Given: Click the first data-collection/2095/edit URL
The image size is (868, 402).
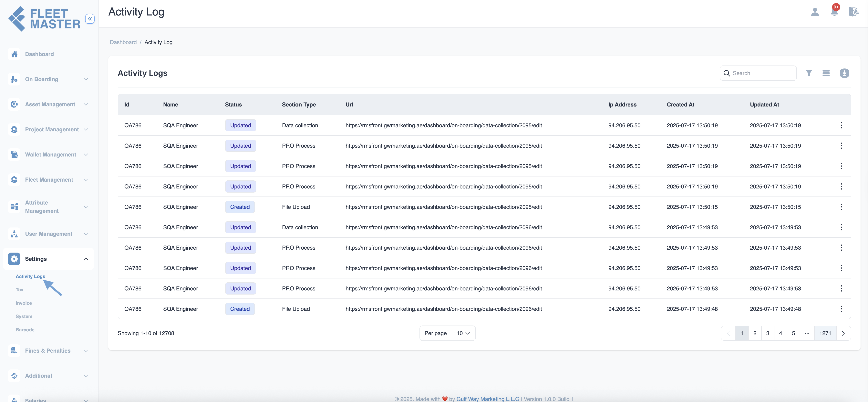Looking at the screenshot, I should (443, 125).
